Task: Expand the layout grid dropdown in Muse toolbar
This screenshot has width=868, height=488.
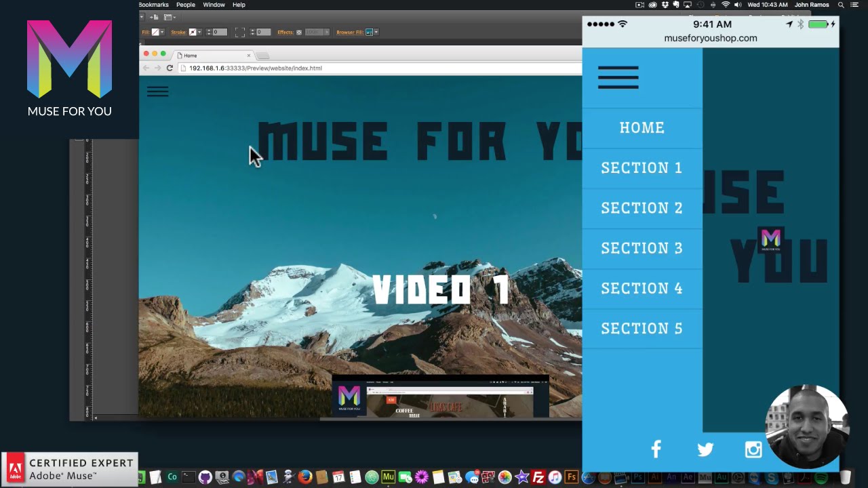Action: [x=175, y=17]
